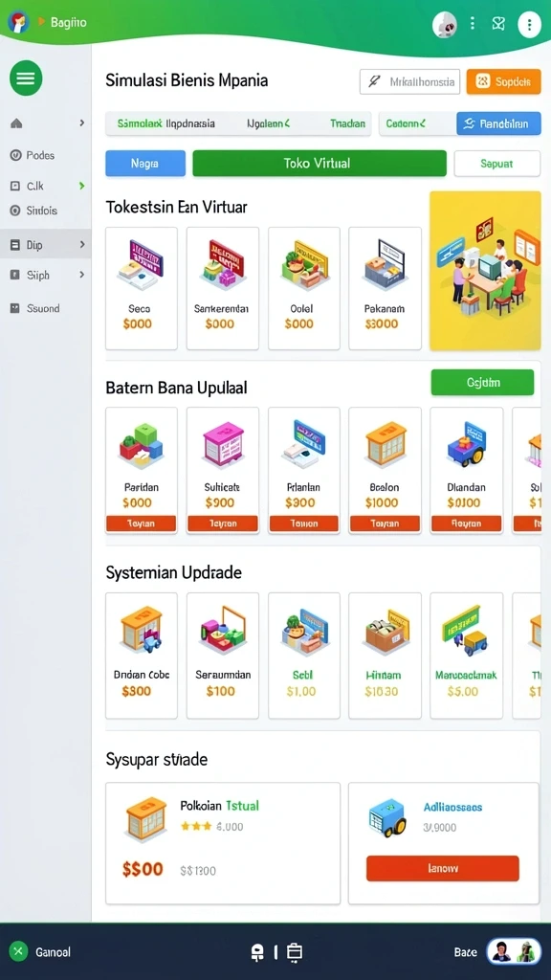Click the home icon in sidebar
This screenshot has height=980, width=551.
click(17, 123)
